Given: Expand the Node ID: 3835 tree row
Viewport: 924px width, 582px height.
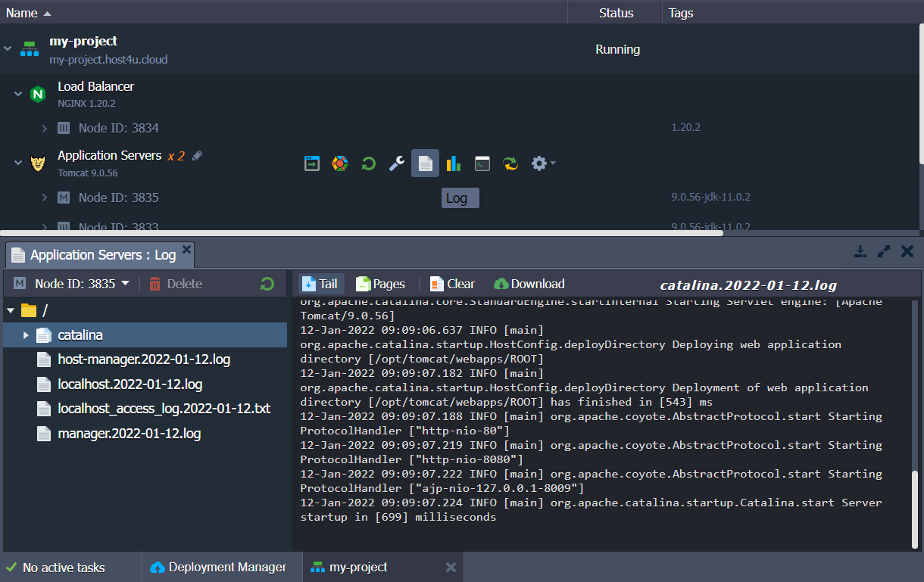Looking at the screenshot, I should pos(44,197).
